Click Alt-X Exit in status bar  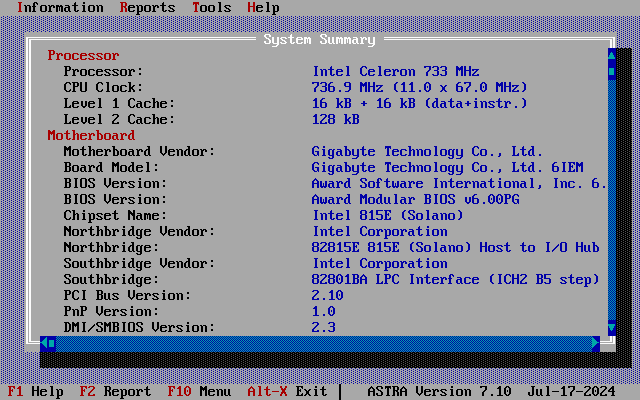pyautogui.click(x=287, y=391)
